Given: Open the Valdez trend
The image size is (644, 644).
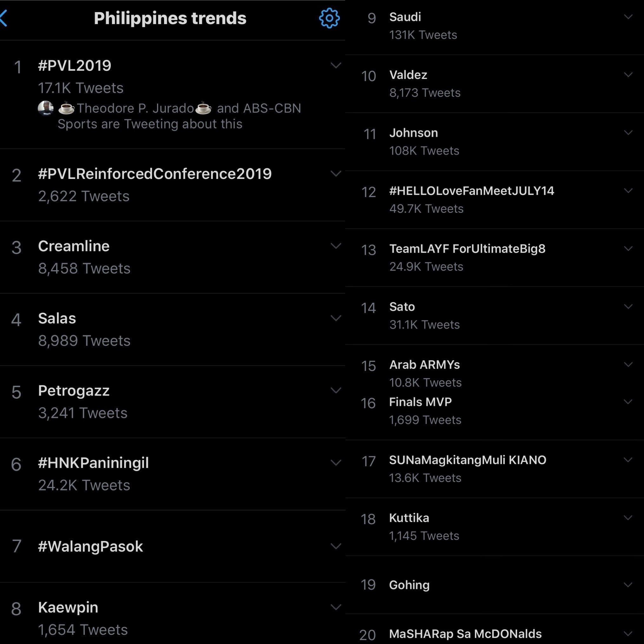Looking at the screenshot, I should tap(495, 84).
